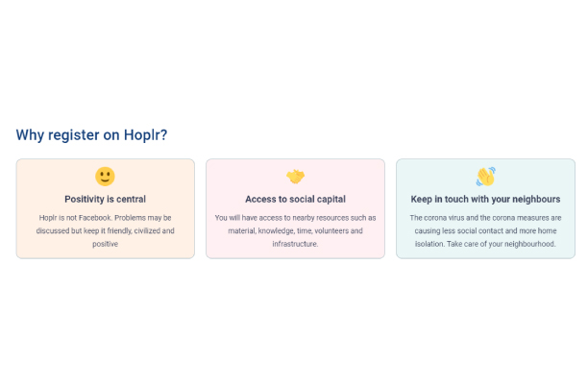588x384 pixels.
Task: Click the nearby resources description paragraph
Action: (x=296, y=230)
